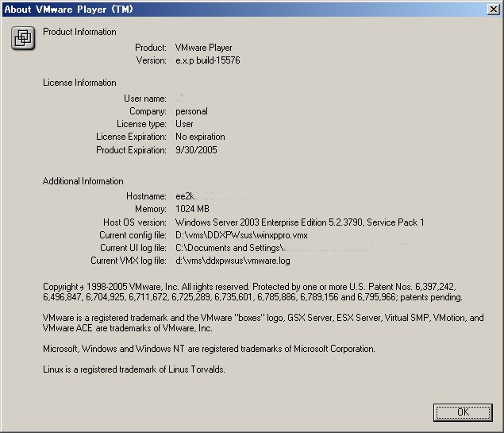Click the patent numbers line '6,496,847, 6,704,925'

point(252,297)
